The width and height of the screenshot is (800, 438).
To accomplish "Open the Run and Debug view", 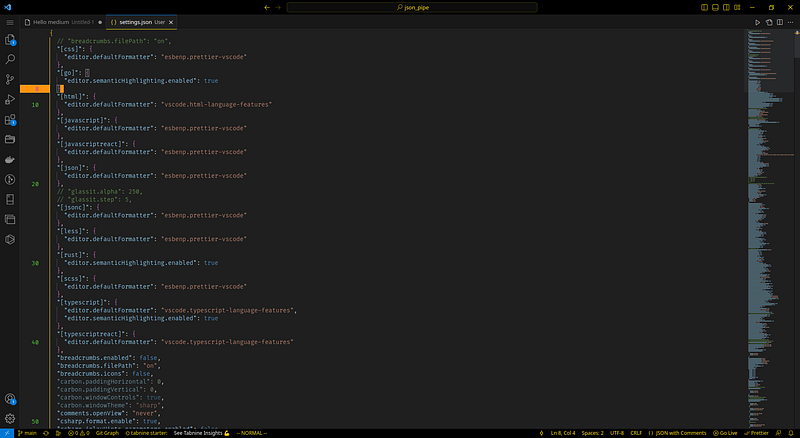I will coord(10,99).
